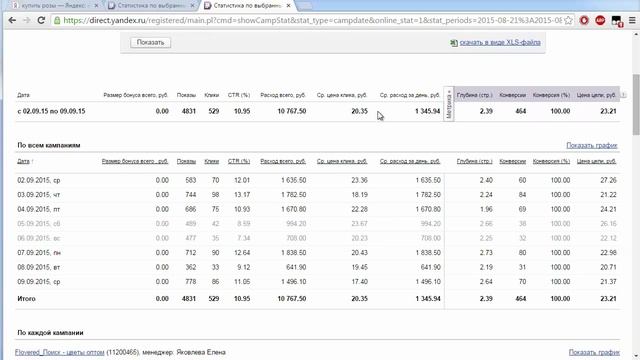Click the address bar URL field
Screen dimensions: 640x360
312,20
